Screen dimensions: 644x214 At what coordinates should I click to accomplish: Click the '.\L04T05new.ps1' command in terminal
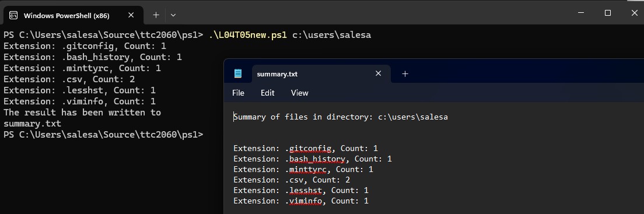[x=248, y=35]
